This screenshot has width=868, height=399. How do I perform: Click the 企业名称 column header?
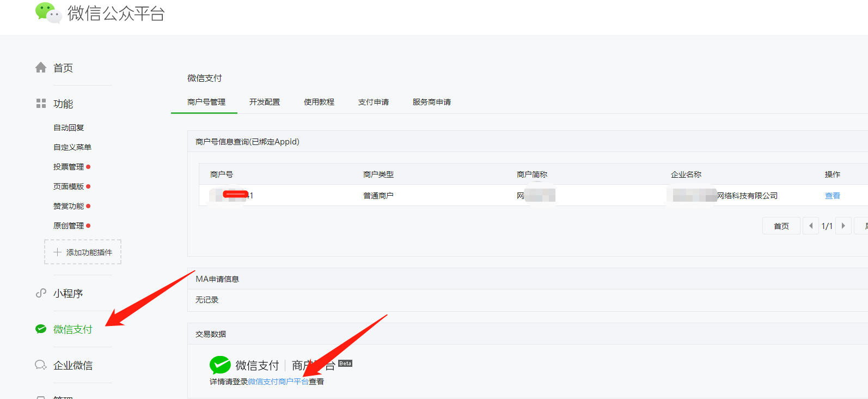[x=686, y=174]
